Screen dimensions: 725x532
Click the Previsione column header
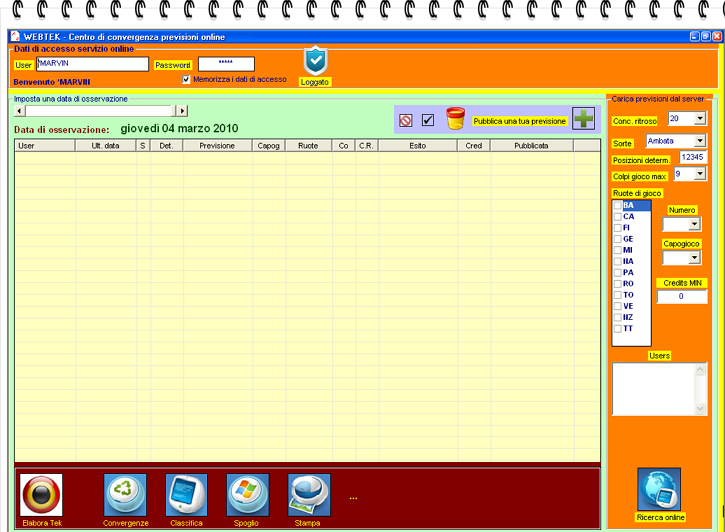tap(217, 146)
